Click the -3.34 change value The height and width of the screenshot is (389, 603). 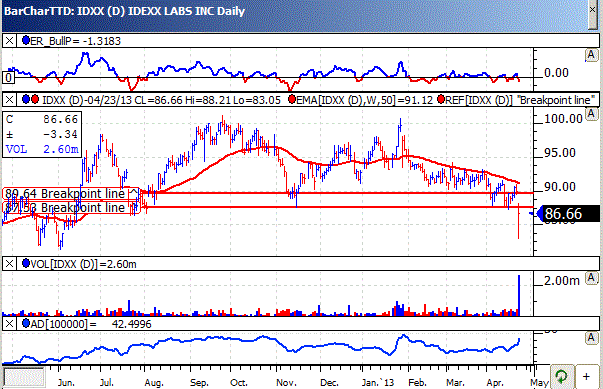click(60, 134)
